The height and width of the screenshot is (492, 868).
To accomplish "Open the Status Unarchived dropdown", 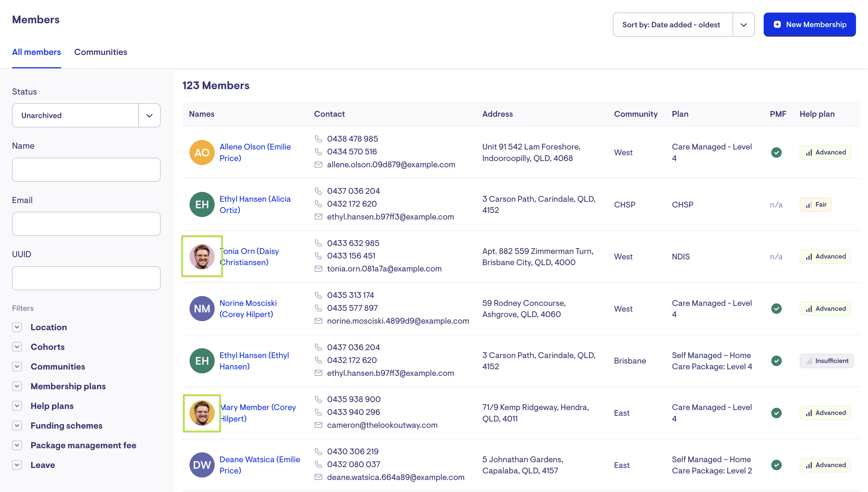I will [149, 115].
